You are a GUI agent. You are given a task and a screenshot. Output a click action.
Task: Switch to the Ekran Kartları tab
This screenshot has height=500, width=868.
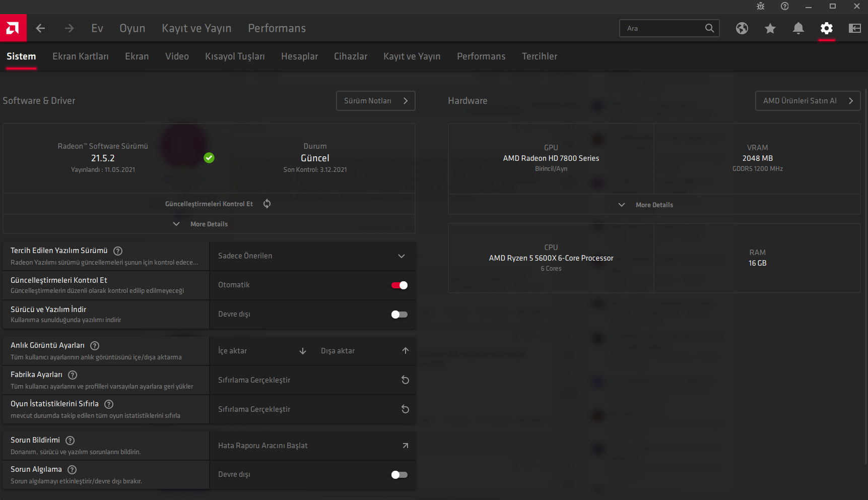[81, 56]
